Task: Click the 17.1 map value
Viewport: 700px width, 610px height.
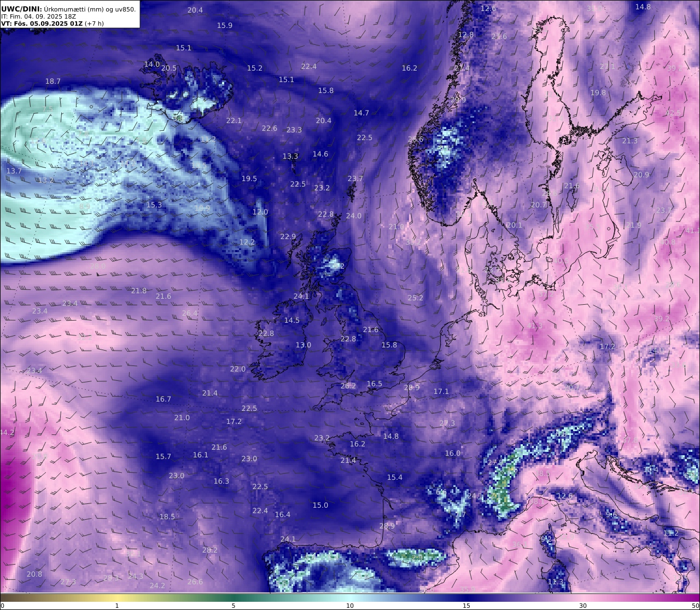Action: coord(441,392)
